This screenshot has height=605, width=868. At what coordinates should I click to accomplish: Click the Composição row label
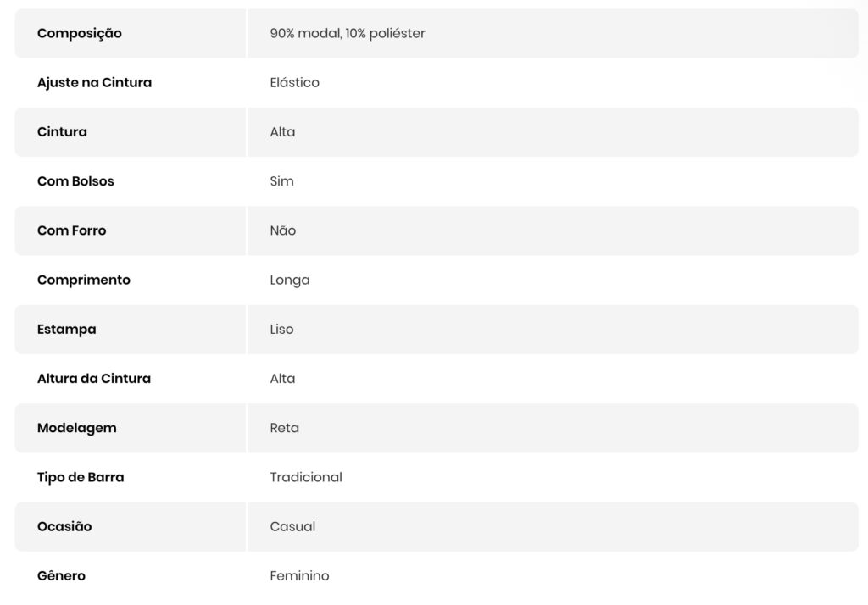80,34
